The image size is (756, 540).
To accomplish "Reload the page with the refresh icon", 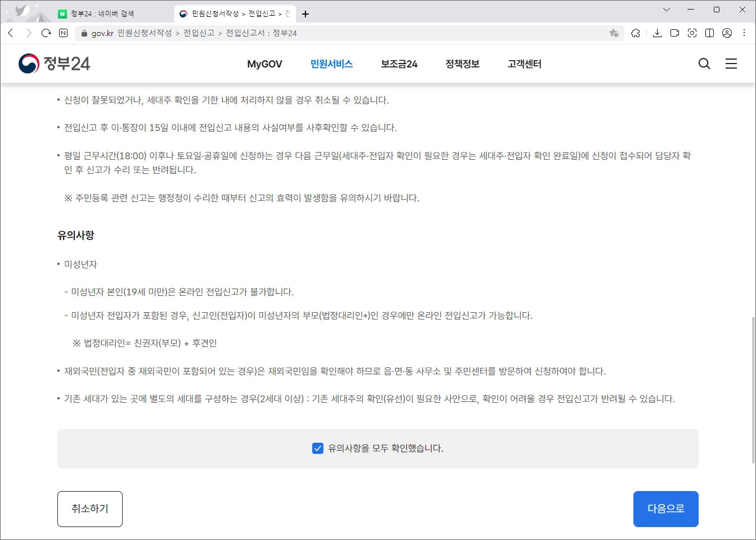I will coord(46,33).
